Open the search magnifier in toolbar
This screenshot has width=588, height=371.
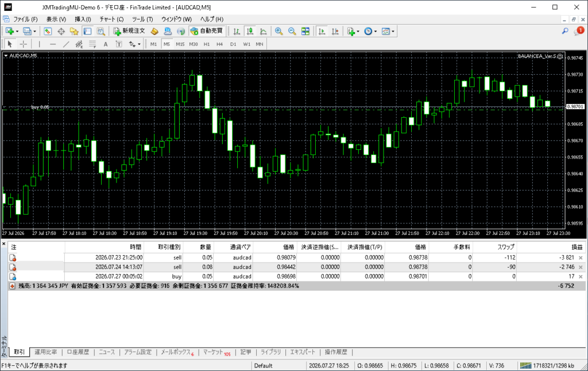(565, 31)
